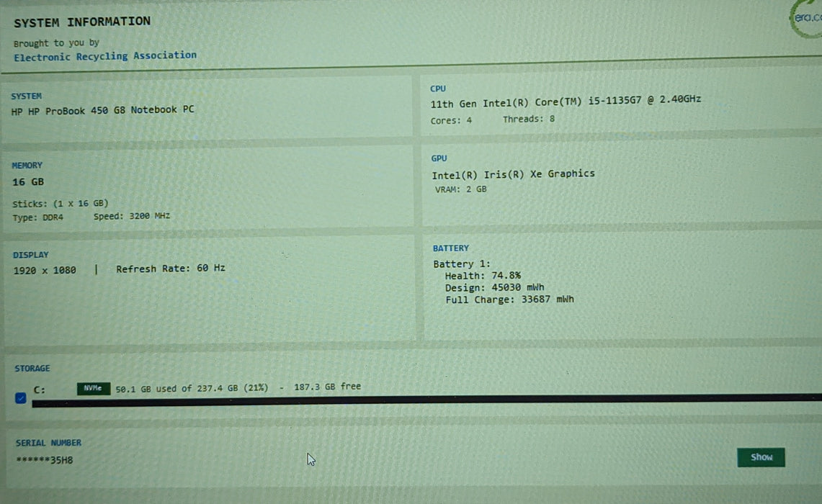Click the "C:" drive letter label
This screenshot has height=504, width=822.
coord(40,390)
